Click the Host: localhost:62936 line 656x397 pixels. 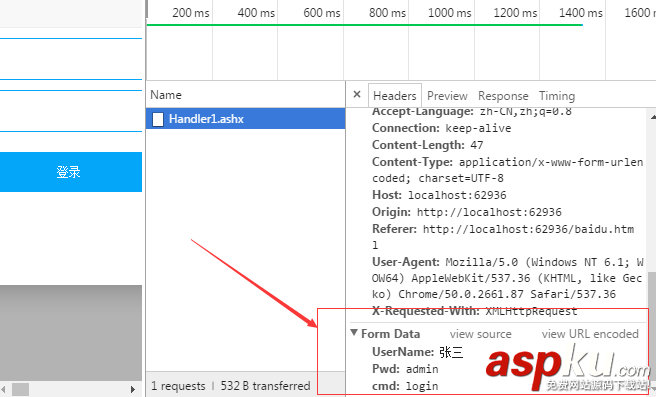coord(439,195)
